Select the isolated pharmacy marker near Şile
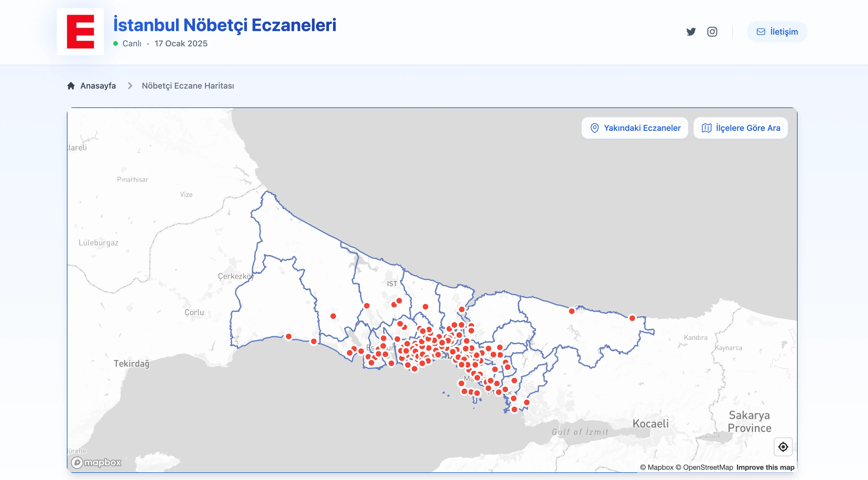This screenshot has width=868, height=480. coord(572,311)
